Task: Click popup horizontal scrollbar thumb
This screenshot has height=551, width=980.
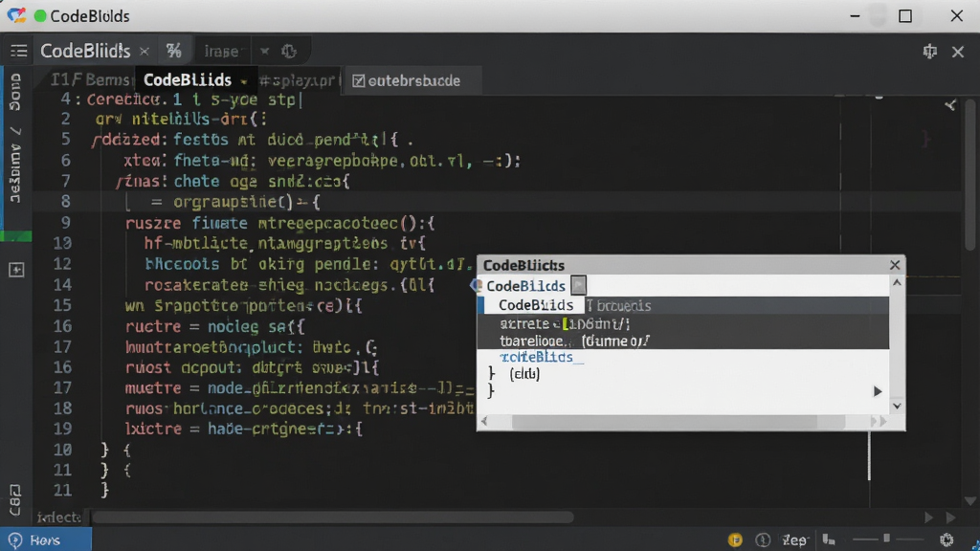Action: click(679, 422)
